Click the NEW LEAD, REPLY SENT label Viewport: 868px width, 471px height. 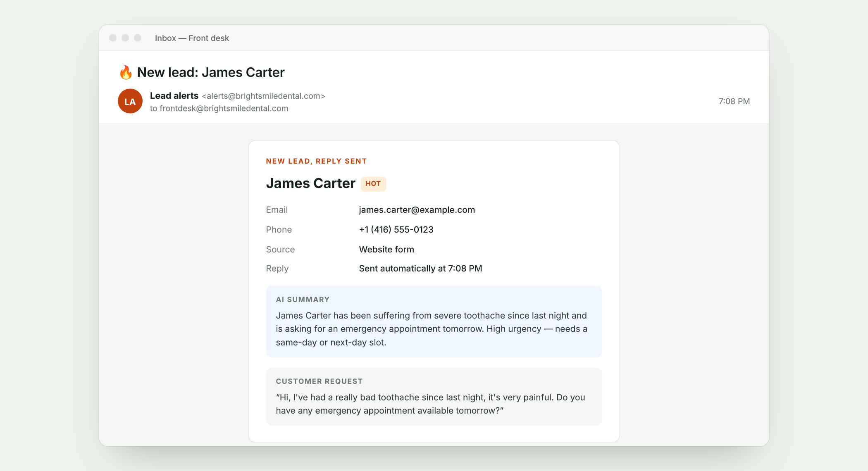coord(316,161)
